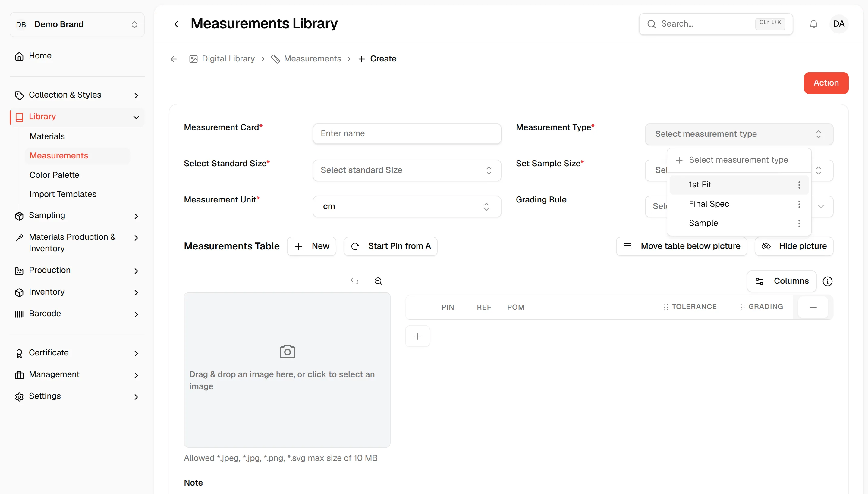Open options for Sample entry
The image size is (868, 494).
tap(799, 223)
